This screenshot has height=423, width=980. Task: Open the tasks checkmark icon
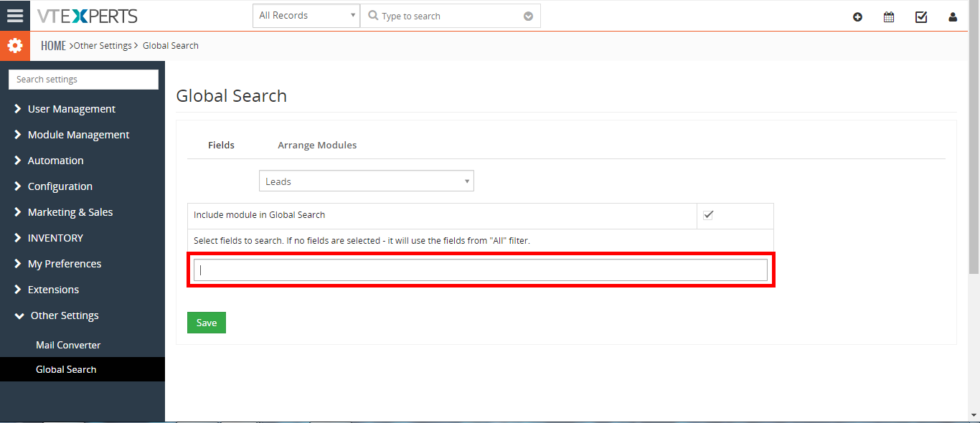[x=921, y=16]
